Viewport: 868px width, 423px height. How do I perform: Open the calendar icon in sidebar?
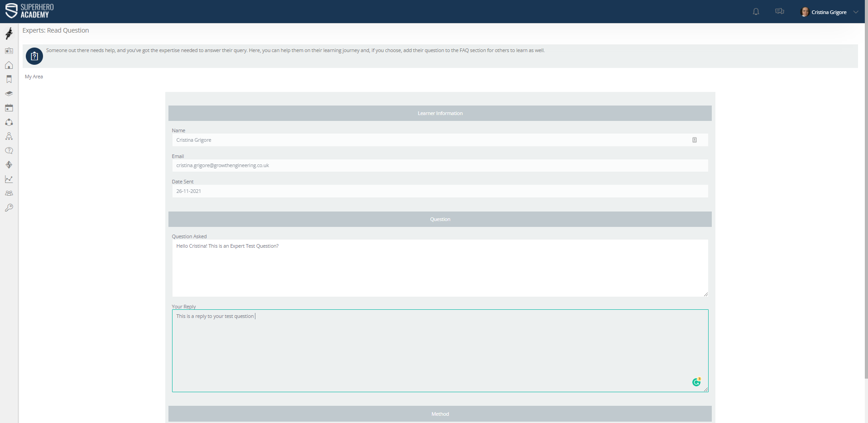pos(9,108)
